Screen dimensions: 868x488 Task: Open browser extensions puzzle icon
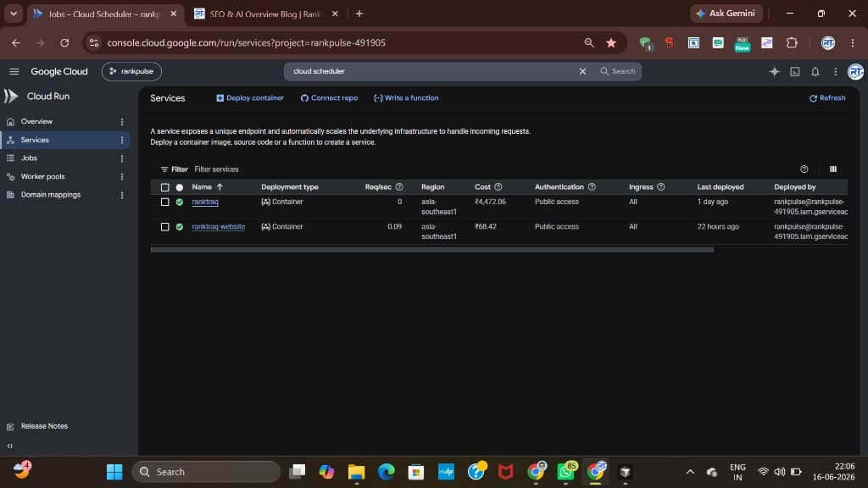[x=793, y=42]
